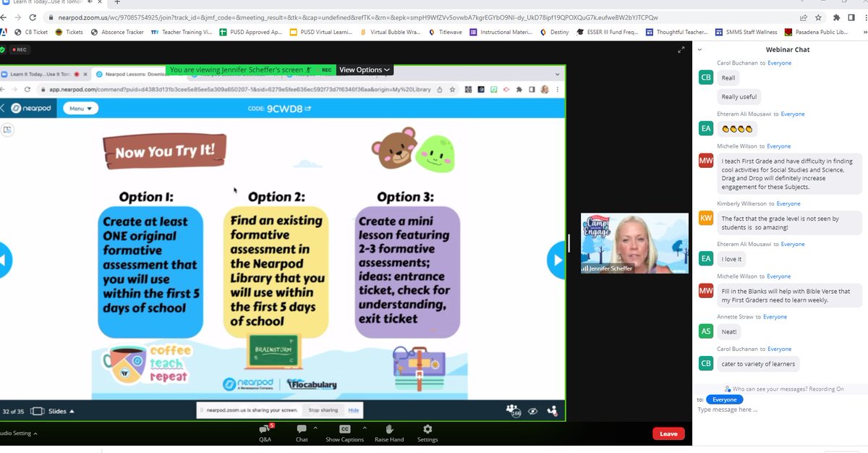Open the Virtual Bubble Wra... bookmark
The width and height of the screenshot is (868, 453).
391,32
